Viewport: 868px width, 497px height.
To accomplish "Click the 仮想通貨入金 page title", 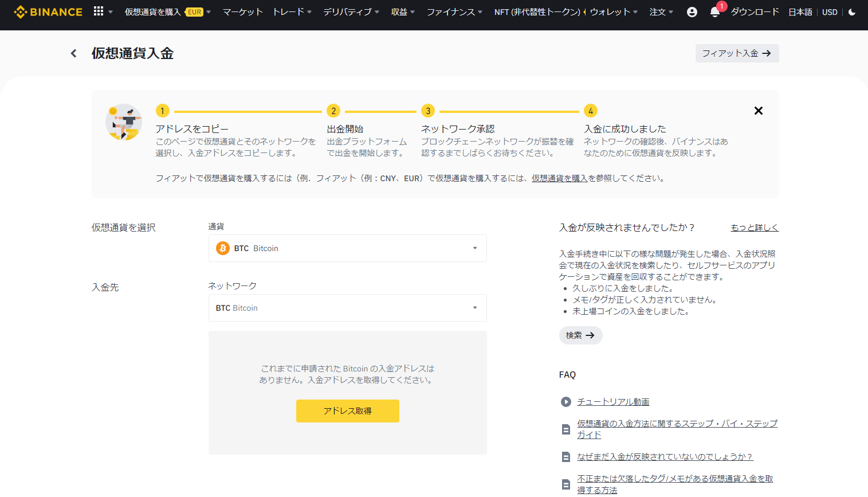I will click(x=132, y=53).
